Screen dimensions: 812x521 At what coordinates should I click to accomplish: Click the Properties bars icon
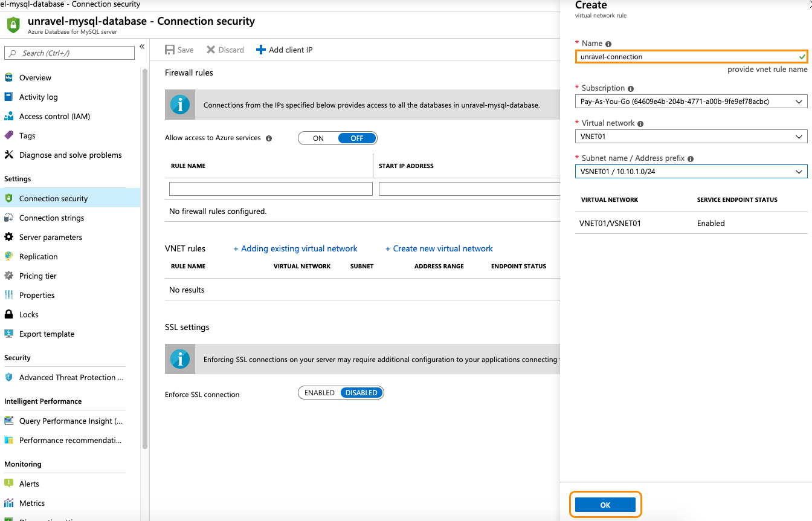[8, 295]
